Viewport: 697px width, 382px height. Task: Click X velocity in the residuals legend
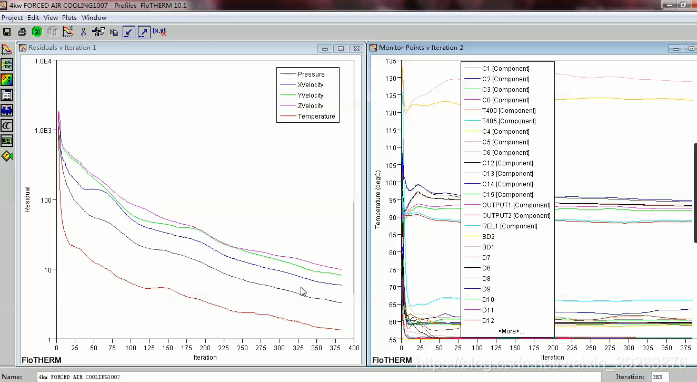click(x=310, y=85)
